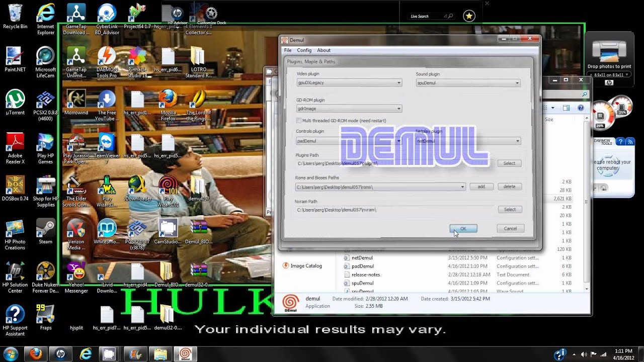
Task: Open the Recycle Bin desktop icon
Action: (15, 17)
